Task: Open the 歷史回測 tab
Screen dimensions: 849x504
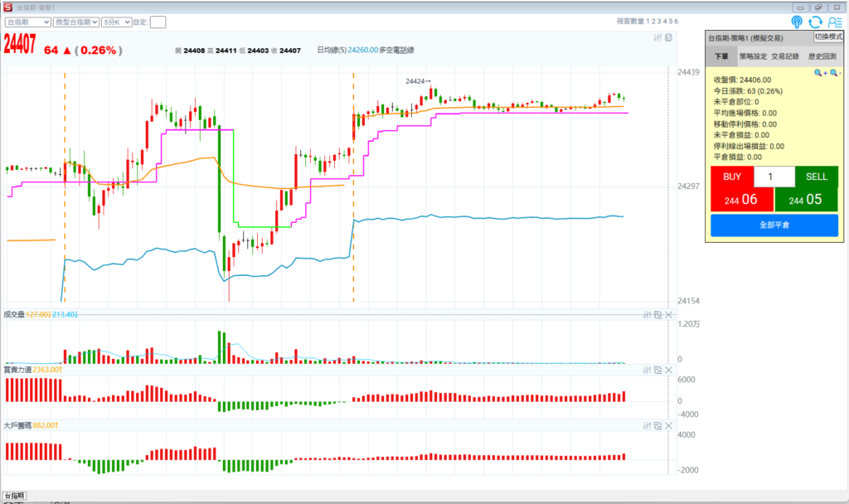Action: 822,57
